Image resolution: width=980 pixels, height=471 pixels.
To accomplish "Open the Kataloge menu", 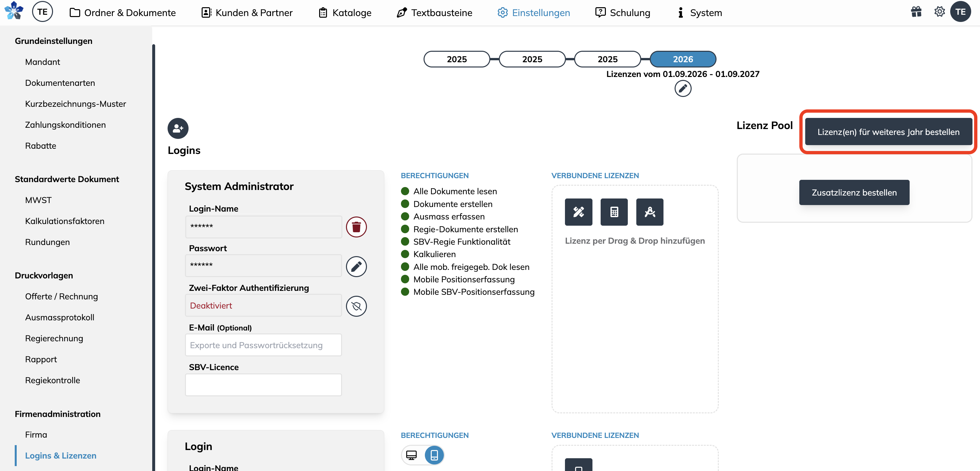I will pyautogui.click(x=345, y=12).
